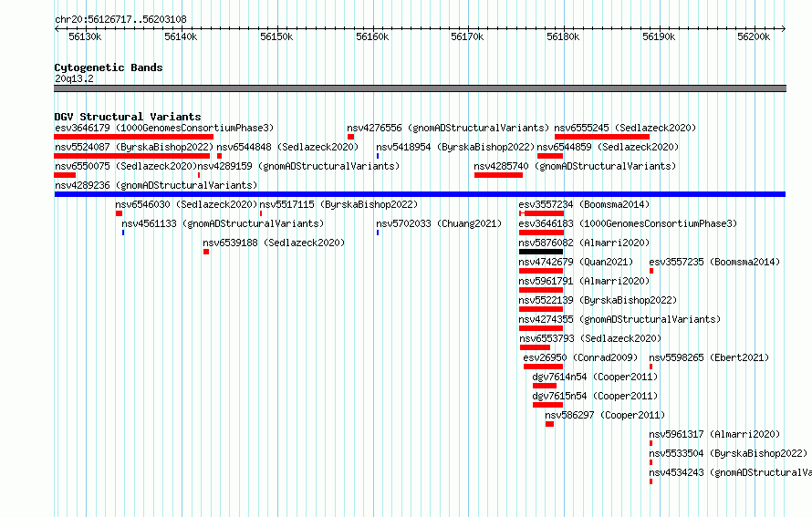Click the nsv6553793 Sedlazeck2020 label
Screen dimensions: 812x517
click(x=590, y=338)
